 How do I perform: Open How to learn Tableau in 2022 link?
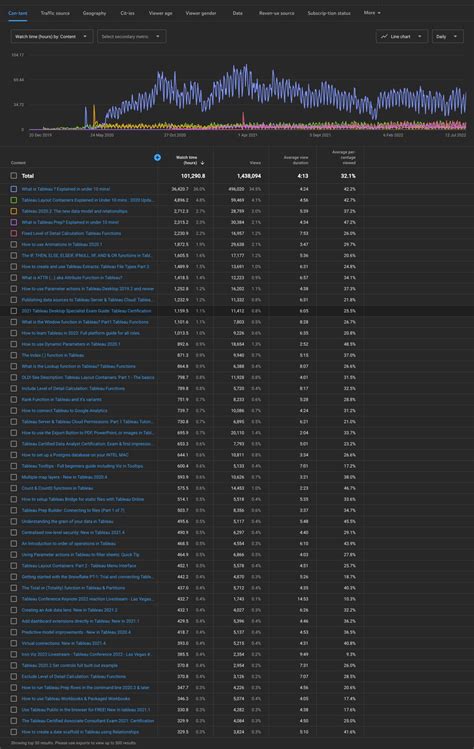[x=80, y=333]
